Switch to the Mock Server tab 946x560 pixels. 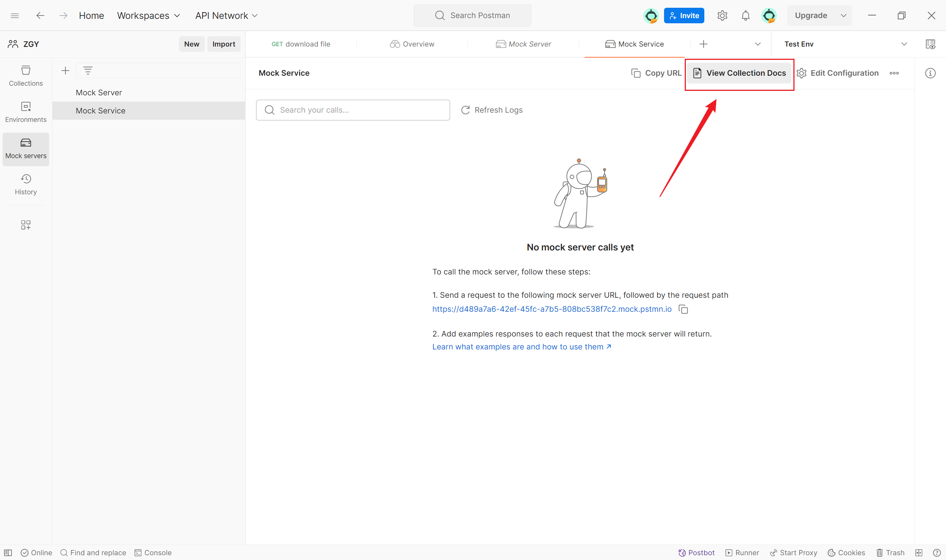[523, 44]
